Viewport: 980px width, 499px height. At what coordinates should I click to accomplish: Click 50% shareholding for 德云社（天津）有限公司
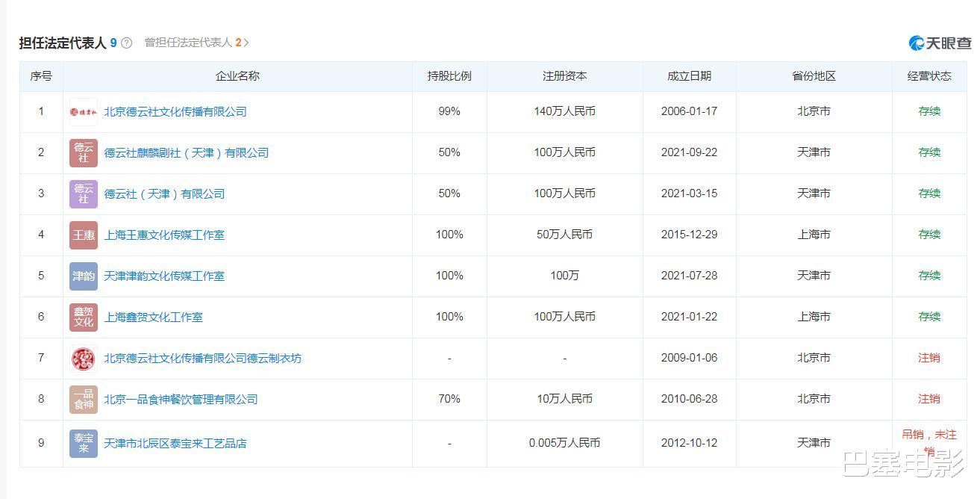coord(449,193)
